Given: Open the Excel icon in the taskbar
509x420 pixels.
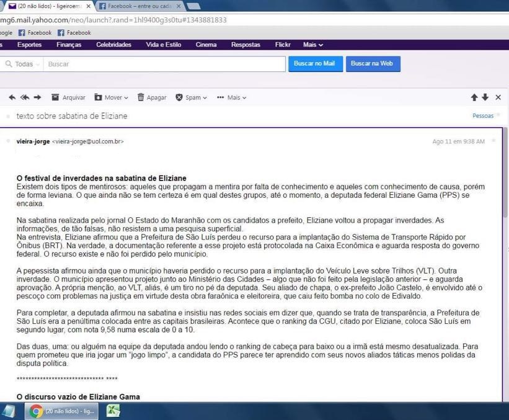Looking at the screenshot, I should 113,411.
